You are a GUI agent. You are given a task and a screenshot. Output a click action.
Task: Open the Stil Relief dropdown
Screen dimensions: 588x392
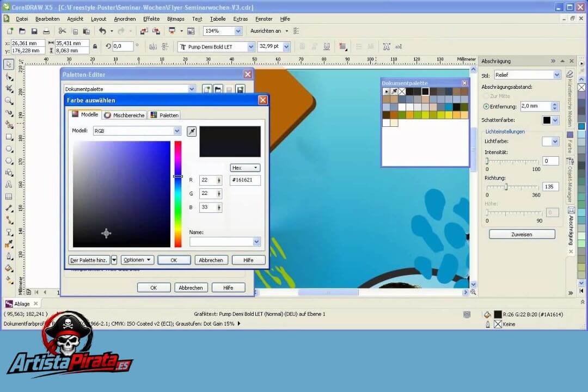[x=557, y=75]
